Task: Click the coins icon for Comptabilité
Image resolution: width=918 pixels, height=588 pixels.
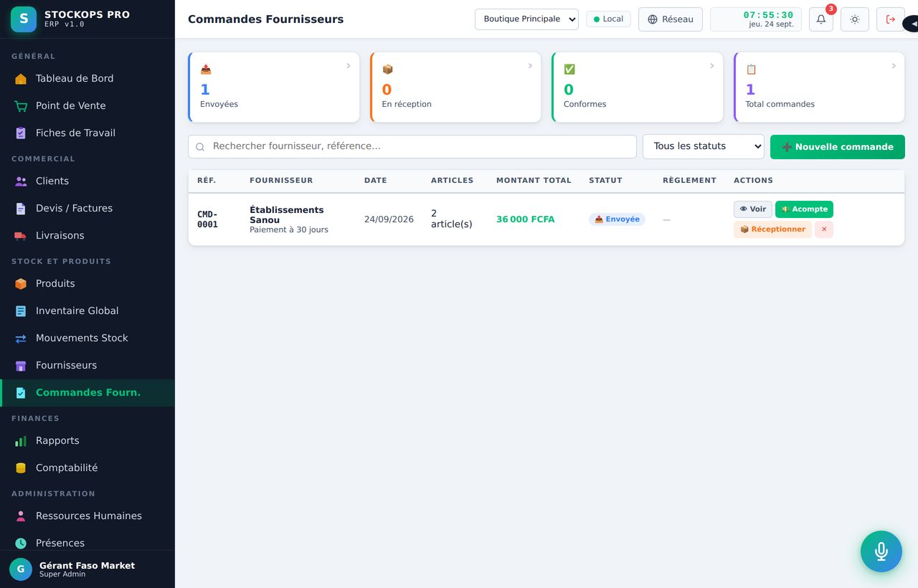Action: [21, 468]
